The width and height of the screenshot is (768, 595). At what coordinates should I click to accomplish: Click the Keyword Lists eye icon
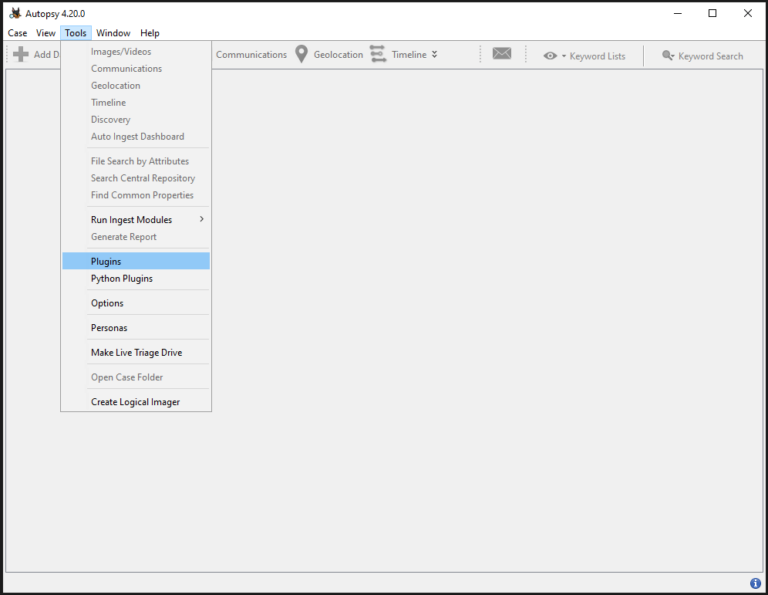pos(550,56)
